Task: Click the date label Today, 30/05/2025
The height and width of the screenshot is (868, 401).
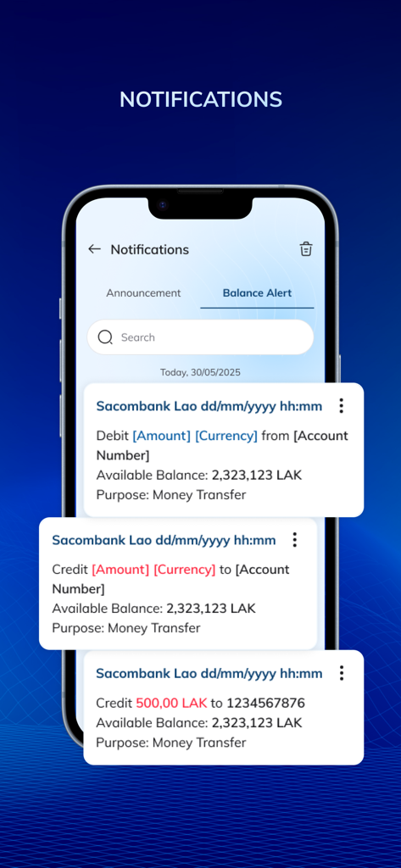Action: 200,373
